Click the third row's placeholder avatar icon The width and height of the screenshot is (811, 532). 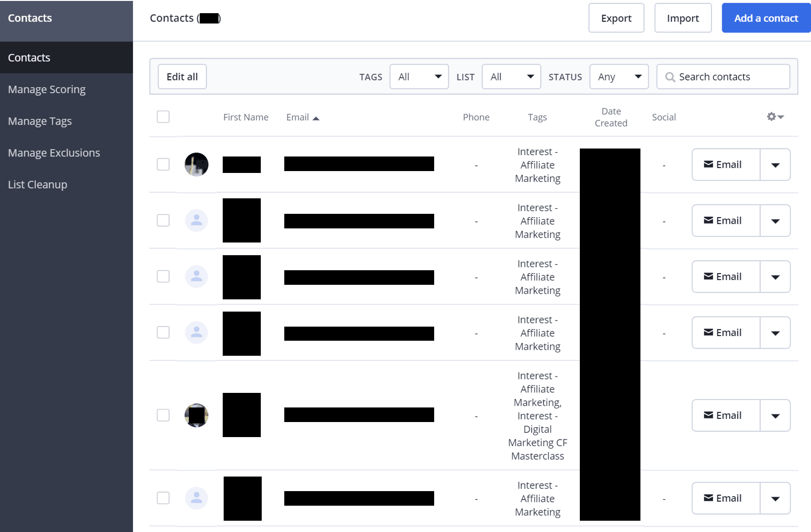[x=196, y=276]
